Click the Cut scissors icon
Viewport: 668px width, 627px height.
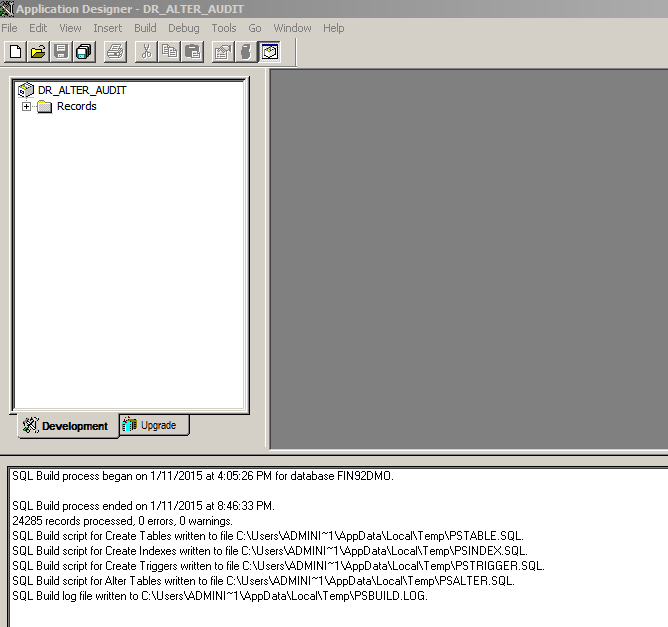coord(147,52)
